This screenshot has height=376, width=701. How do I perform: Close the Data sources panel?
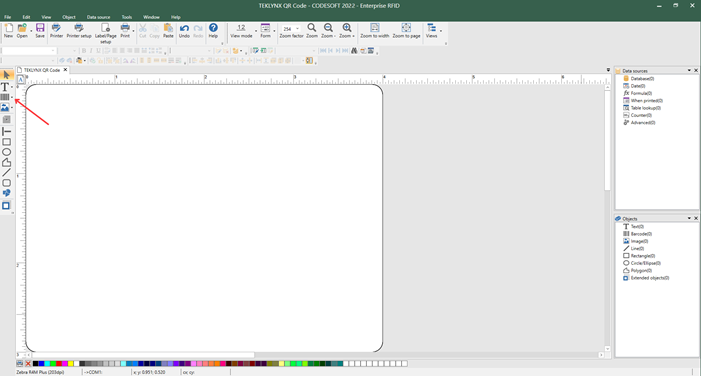coord(696,70)
